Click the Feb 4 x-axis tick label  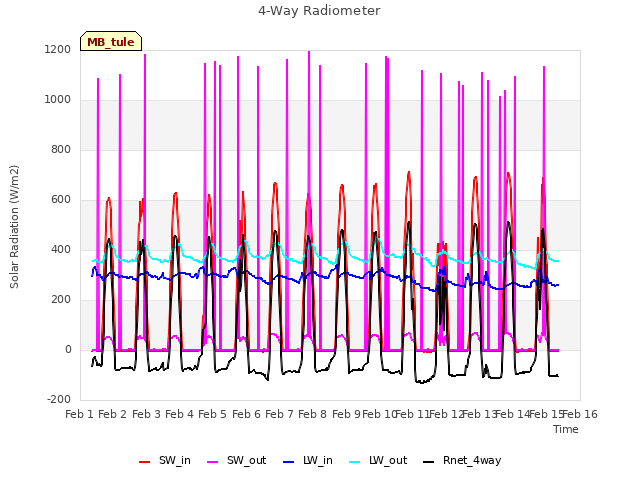pyautogui.click(x=179, y=414)
